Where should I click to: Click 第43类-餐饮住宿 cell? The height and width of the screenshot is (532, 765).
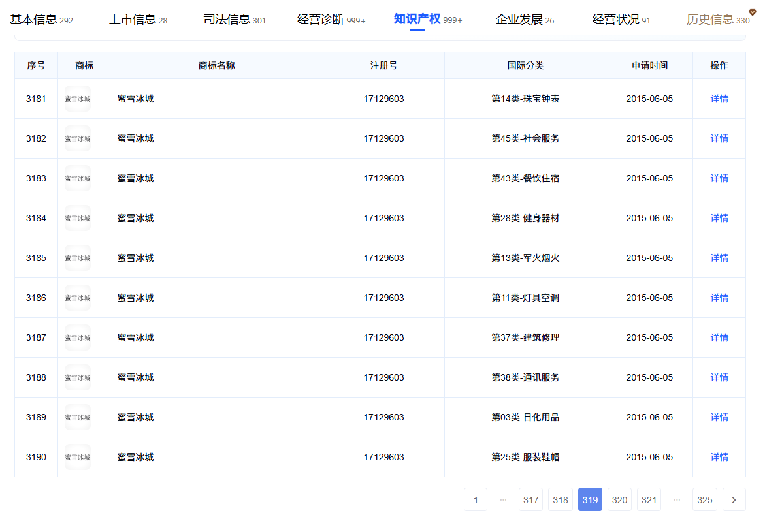(x=525, y=178)
